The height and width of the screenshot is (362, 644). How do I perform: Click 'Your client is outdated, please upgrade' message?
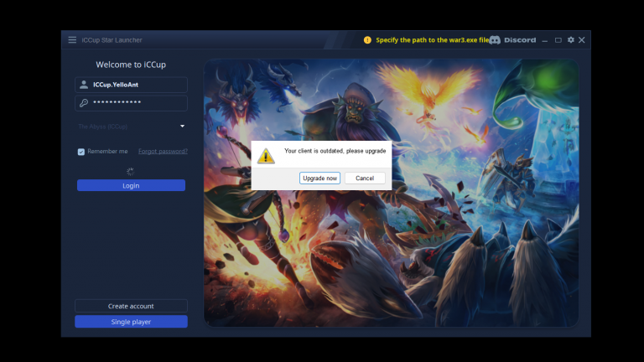pos(335,151)
